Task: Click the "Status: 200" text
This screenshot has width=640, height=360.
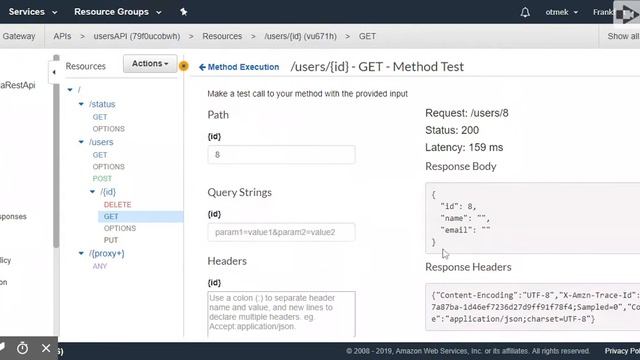Action: (x=452, y=130)
